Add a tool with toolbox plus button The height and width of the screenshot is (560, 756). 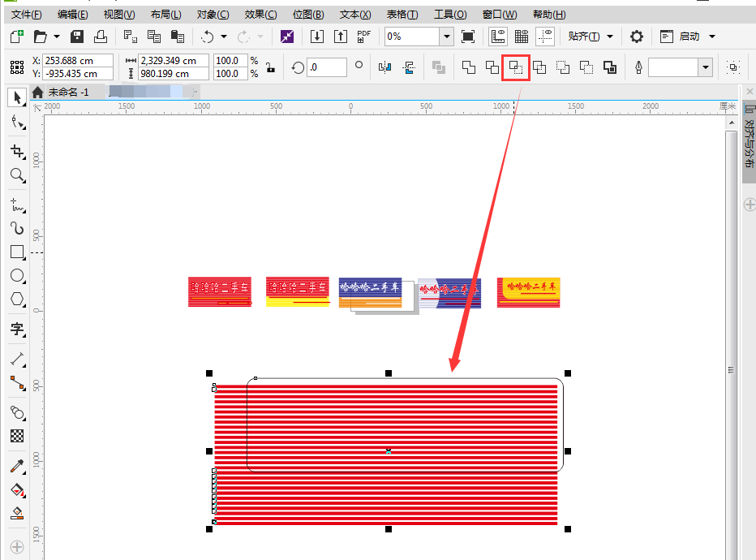point(17,547)
